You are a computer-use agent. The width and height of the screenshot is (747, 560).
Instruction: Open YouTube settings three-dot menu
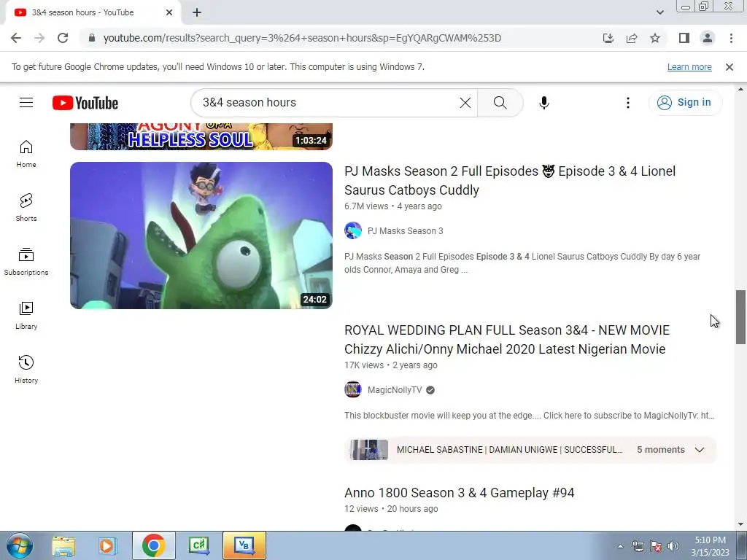628,102
